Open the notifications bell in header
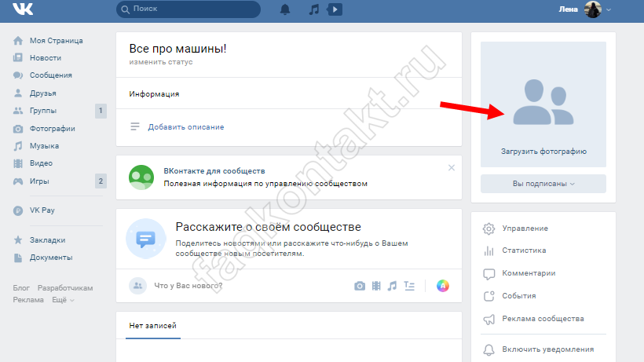644x362 pixels. [x=285, y=9]
